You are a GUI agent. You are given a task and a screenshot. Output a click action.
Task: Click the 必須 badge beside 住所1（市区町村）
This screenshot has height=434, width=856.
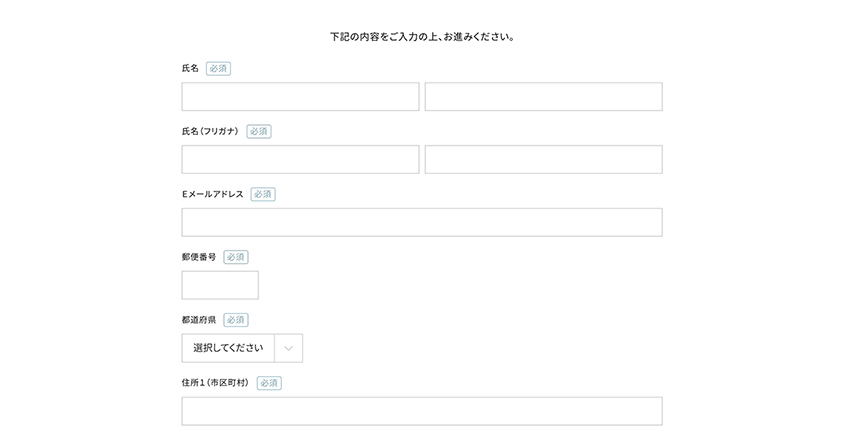(x=269, y=383)
